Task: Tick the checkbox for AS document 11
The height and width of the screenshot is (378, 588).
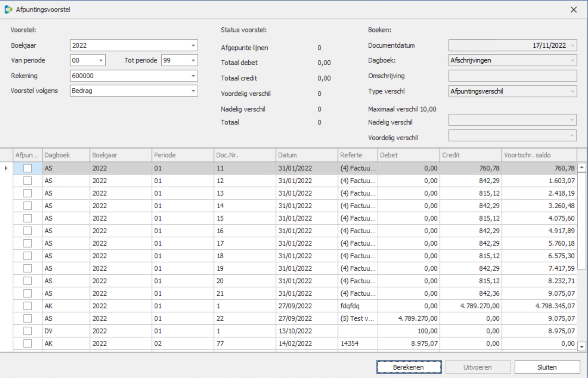Action: click(27, 168)
